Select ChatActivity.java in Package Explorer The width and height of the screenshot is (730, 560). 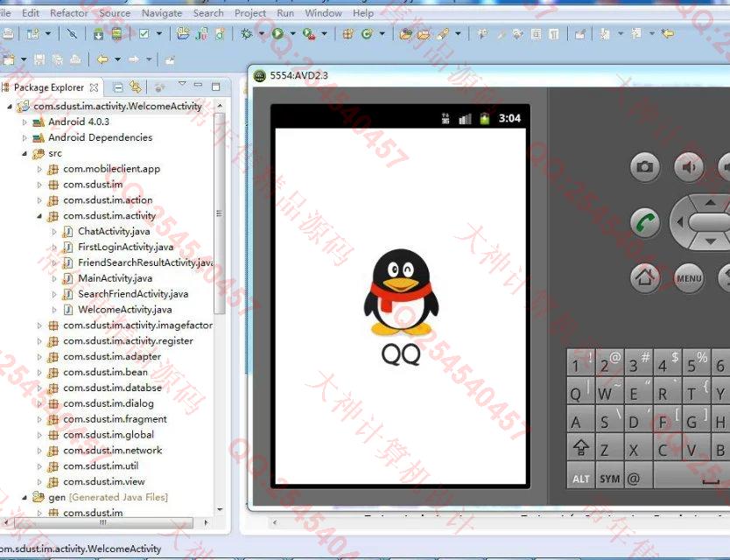pyautogui.click(x=114, y=231)
